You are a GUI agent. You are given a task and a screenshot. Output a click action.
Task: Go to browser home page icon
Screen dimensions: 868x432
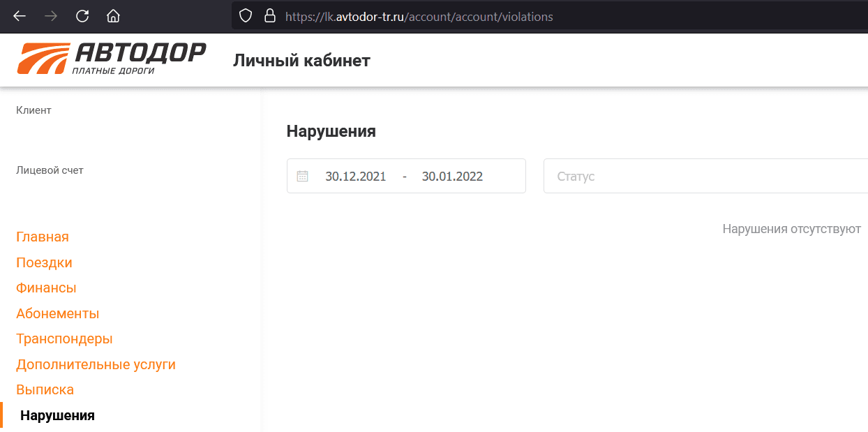coord(113,16)
